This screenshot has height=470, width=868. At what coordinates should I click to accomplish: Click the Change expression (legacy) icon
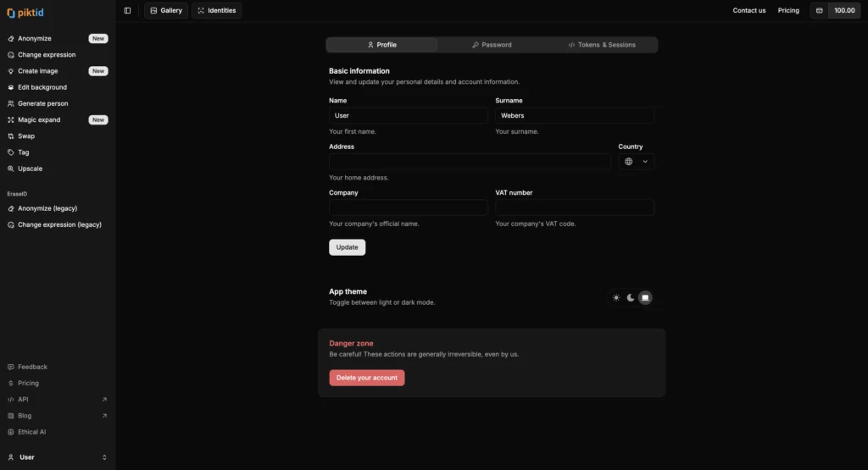point(10,224)
